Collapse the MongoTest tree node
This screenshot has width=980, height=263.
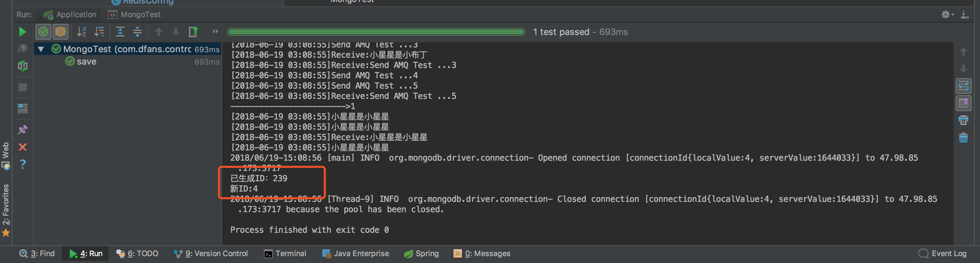[x=41, y=49]
